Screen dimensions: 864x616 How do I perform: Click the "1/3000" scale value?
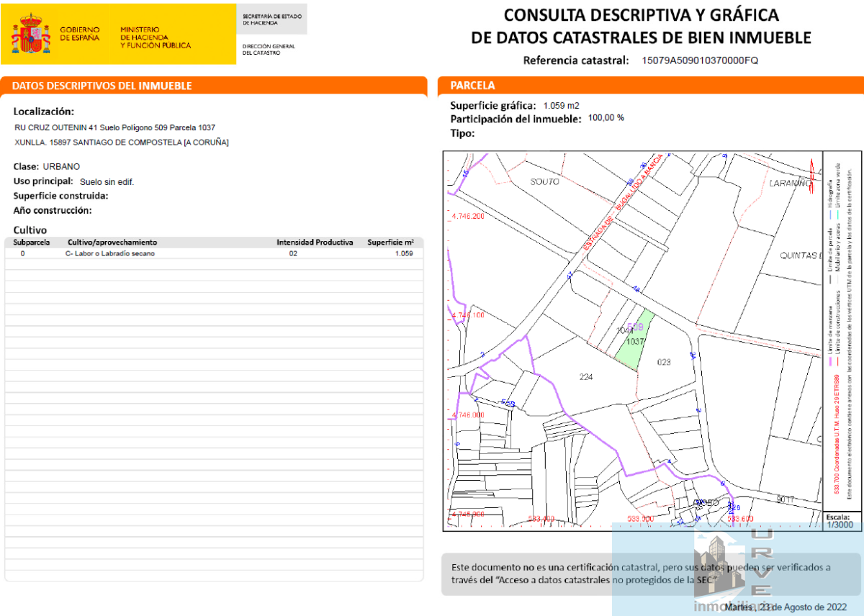pos(839,525)
